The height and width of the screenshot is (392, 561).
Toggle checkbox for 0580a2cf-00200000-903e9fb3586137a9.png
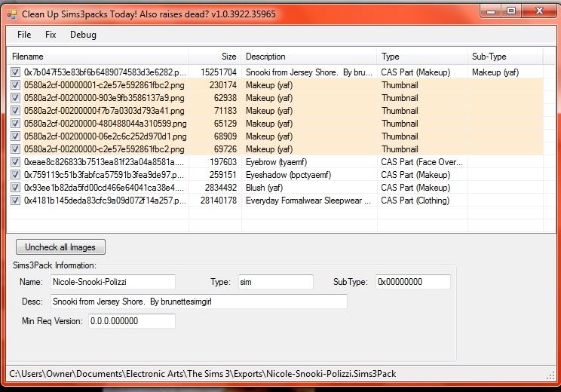click(x=15, y=98)
